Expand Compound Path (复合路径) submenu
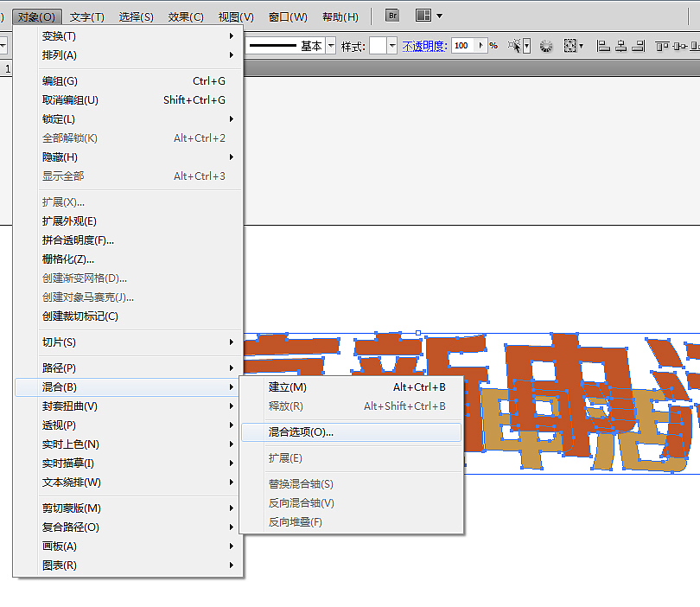 tap(129, 527)
